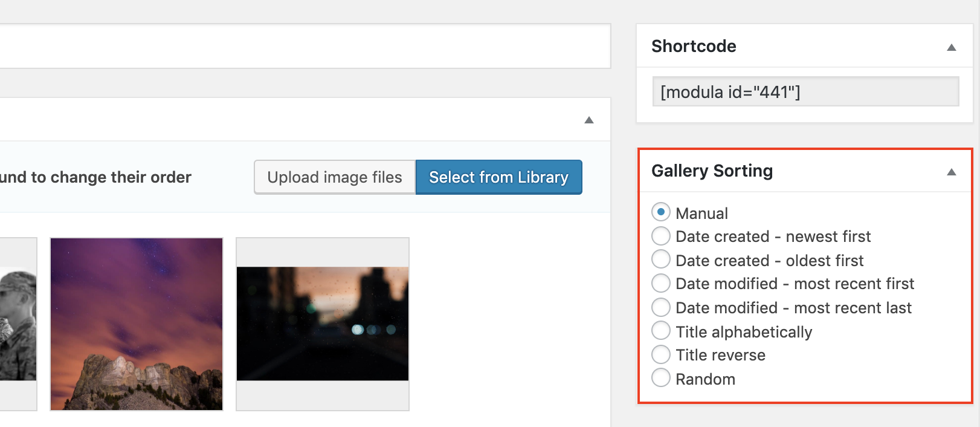
Task: Choose Date created - newest first
Action: [x=661, y=236]
